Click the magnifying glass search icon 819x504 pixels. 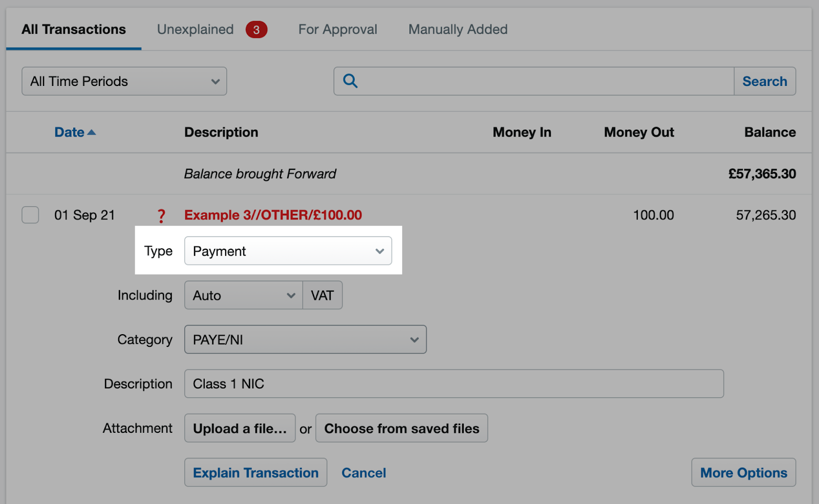pyautogui.click(x=350, y=81)
